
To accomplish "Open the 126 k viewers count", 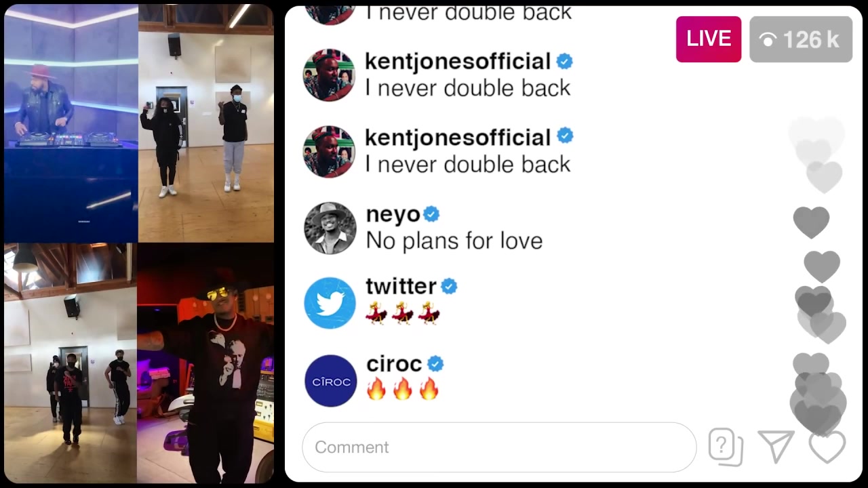I will pos(801,39).
